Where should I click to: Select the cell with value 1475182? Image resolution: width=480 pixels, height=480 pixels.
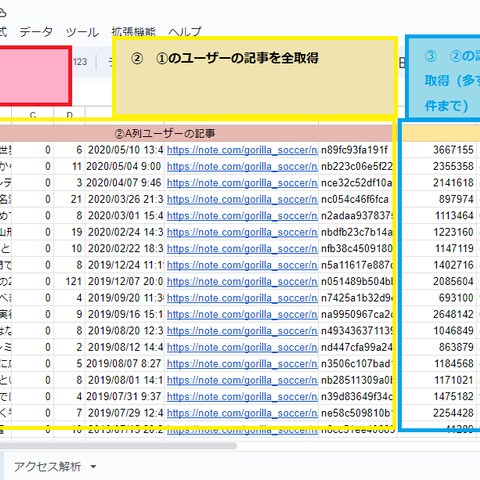click(x=438, y=397)
